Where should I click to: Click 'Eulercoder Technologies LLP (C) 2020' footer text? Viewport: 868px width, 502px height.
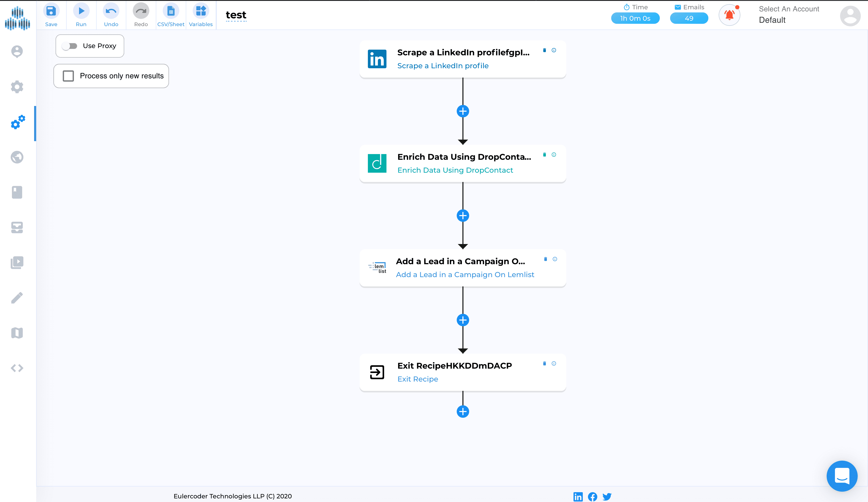(233, 497)
